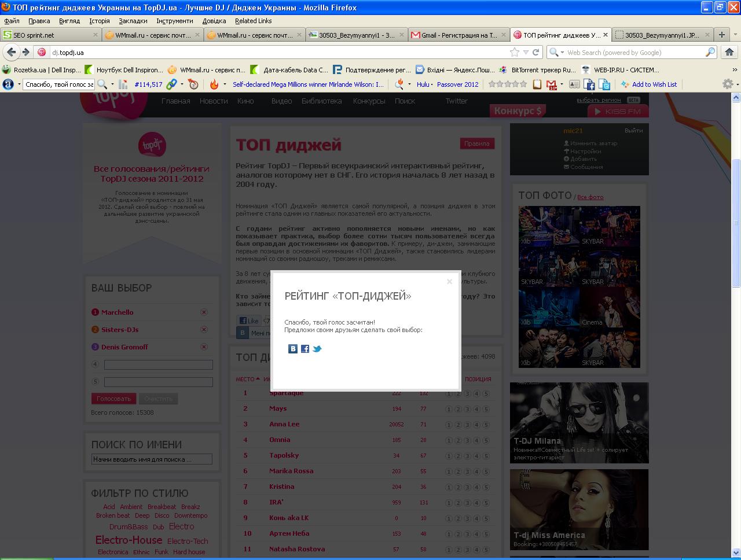
Task: Click the DJ name search field
Action: (x=152, y=459)
